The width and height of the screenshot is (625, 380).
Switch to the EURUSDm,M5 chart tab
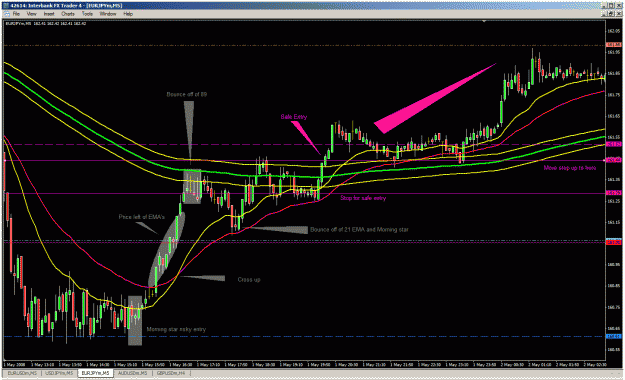(x=22, y=373)
